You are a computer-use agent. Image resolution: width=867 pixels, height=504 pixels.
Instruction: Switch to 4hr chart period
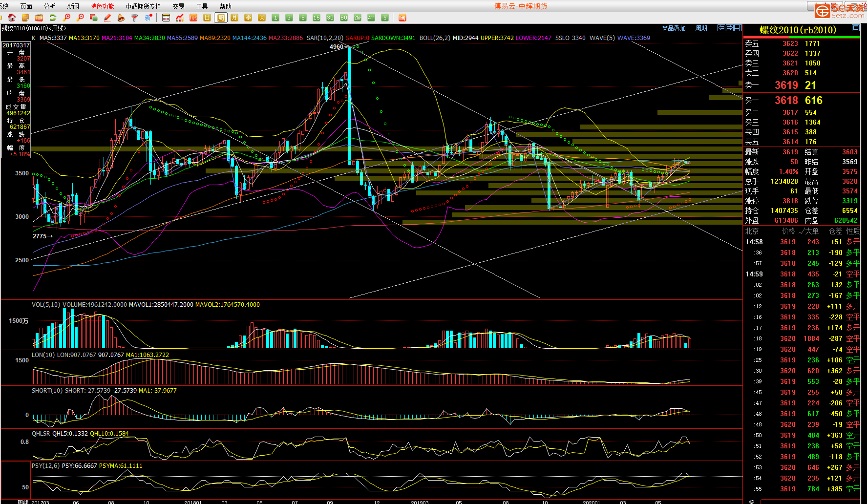(x=371, y=18)
